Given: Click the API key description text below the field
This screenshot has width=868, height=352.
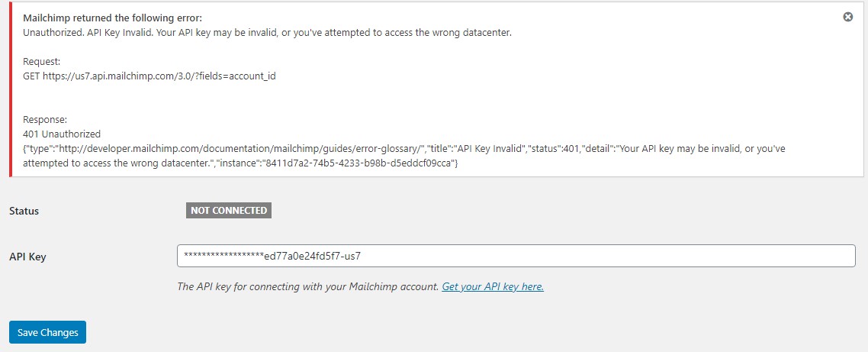Looking at the screenshot, I should click(x=308, y=286).
